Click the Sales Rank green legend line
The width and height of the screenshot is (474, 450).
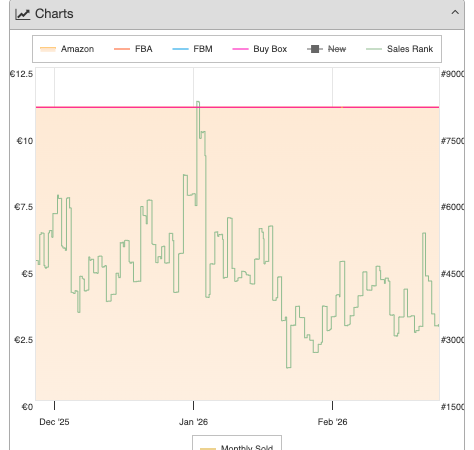(374, 49)
